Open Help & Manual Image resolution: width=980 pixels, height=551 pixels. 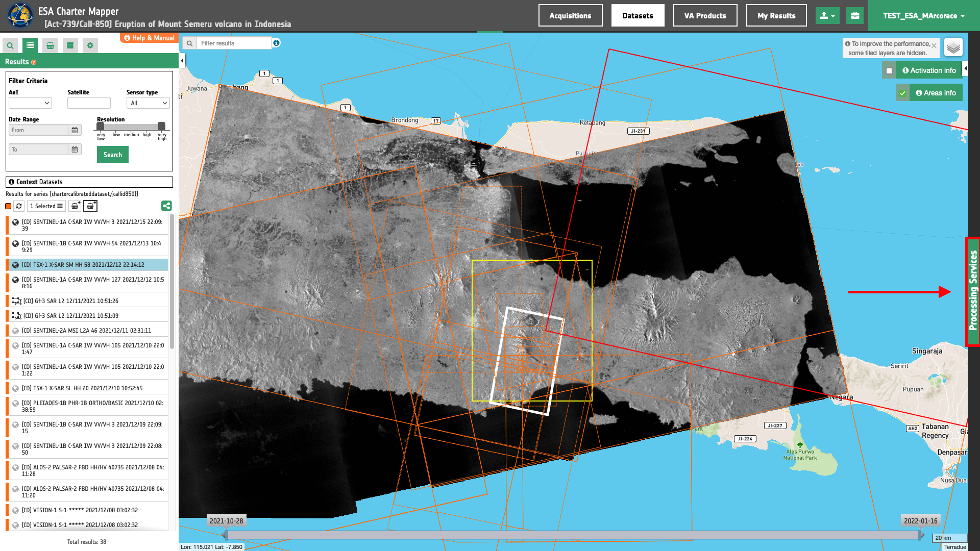pos(149,38)
